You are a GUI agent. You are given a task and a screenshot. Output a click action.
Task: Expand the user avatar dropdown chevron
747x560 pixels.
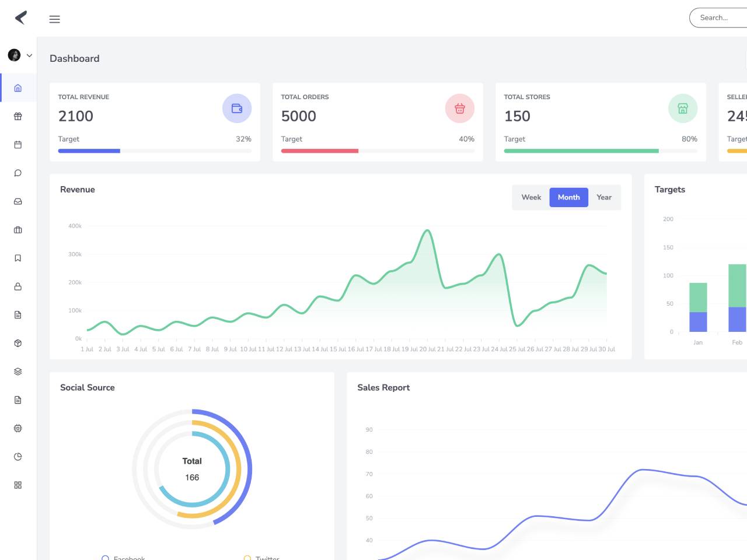click(29, 55)
